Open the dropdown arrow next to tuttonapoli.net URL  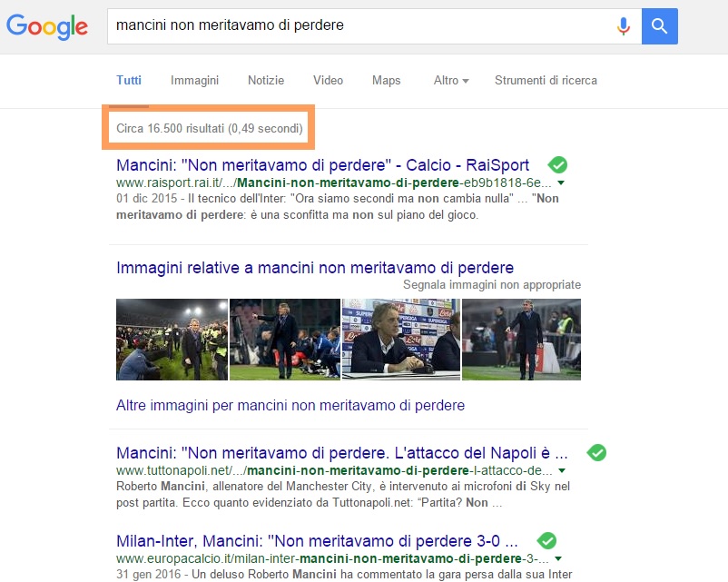point(561,470)
